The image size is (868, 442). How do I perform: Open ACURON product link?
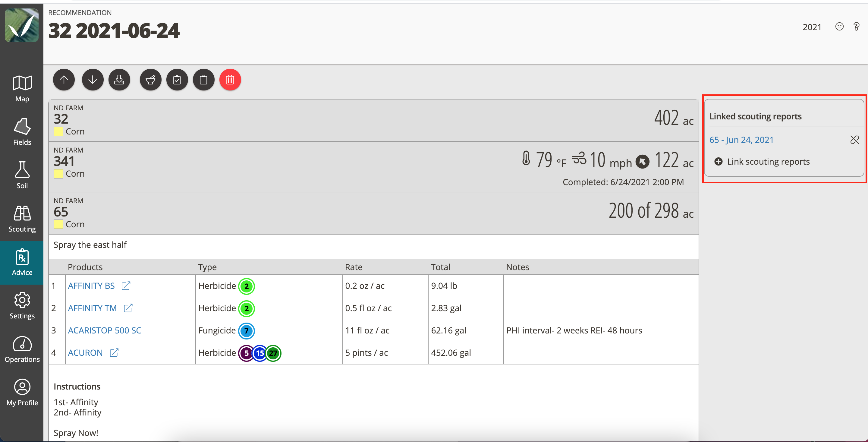click(85, 353)
